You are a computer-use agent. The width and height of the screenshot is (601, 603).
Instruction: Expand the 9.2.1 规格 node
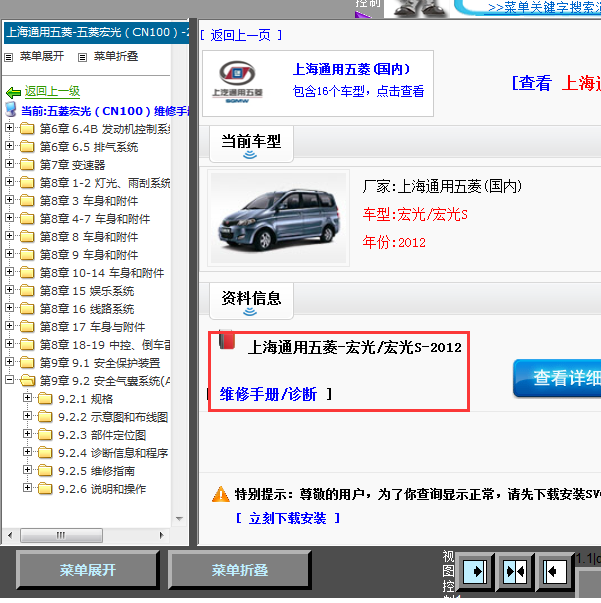[x=27, y=398]
